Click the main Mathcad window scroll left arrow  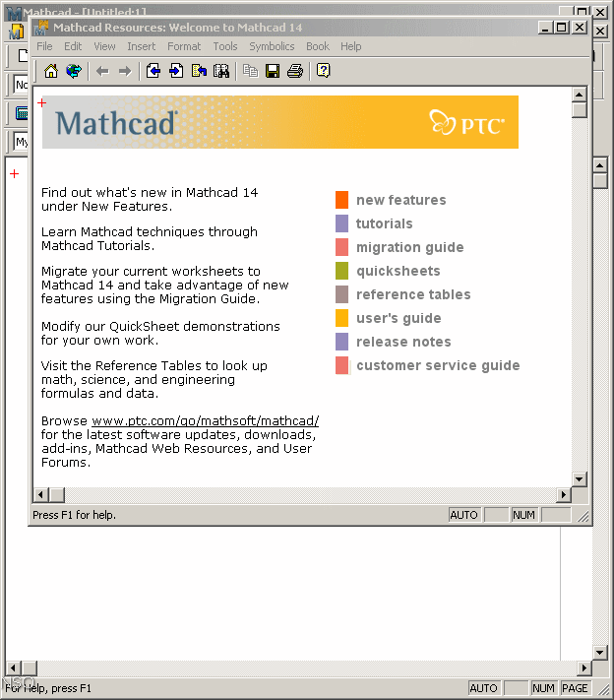13,668
